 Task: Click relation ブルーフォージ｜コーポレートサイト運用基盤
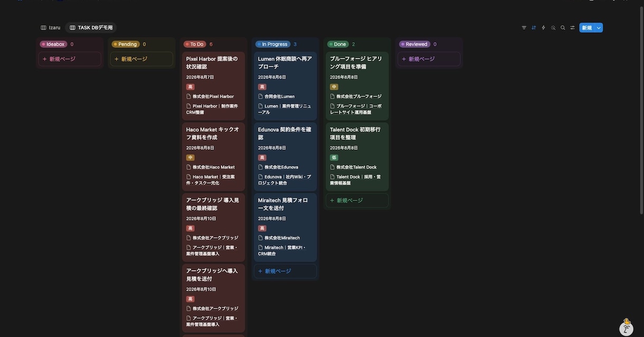click(356, 109)
